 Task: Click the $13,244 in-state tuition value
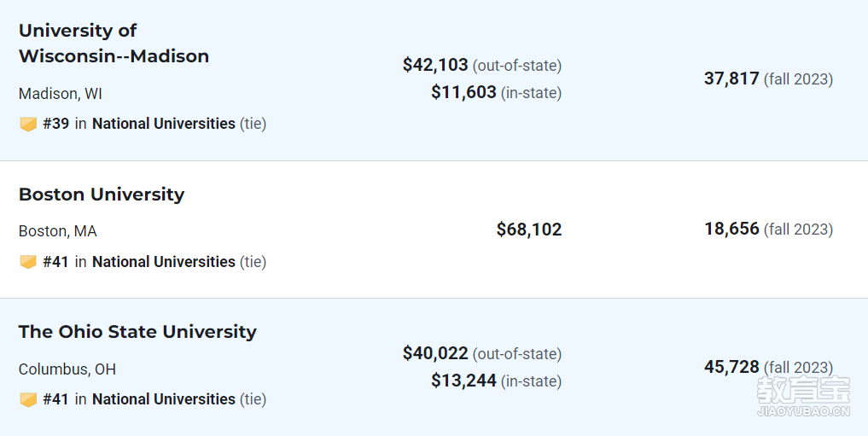coord(464,381)
